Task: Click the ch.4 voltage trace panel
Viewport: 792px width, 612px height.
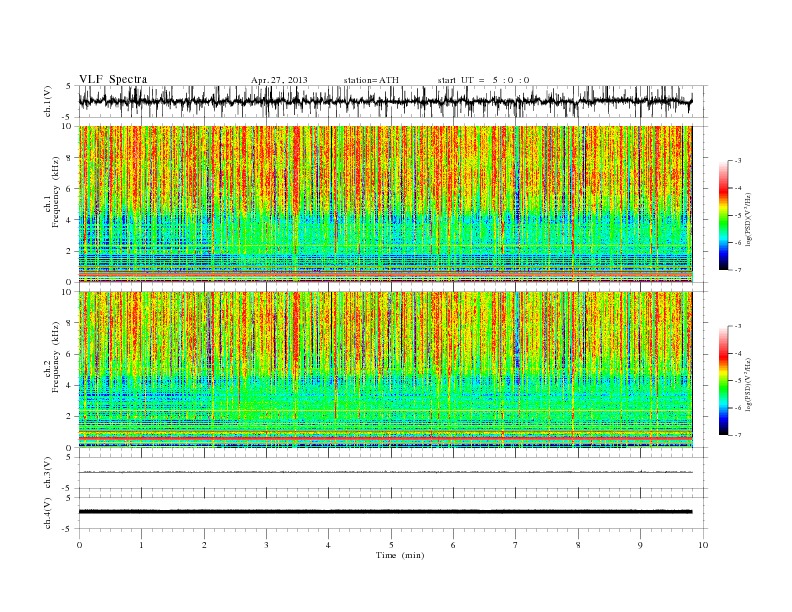Action: pyautogui.click(x=392, y=513)
